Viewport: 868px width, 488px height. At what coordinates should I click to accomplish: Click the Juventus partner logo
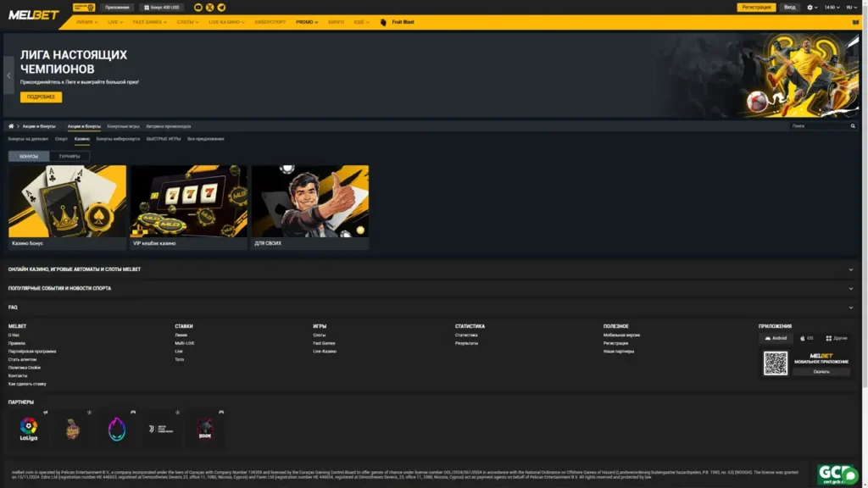click(160, 429)
